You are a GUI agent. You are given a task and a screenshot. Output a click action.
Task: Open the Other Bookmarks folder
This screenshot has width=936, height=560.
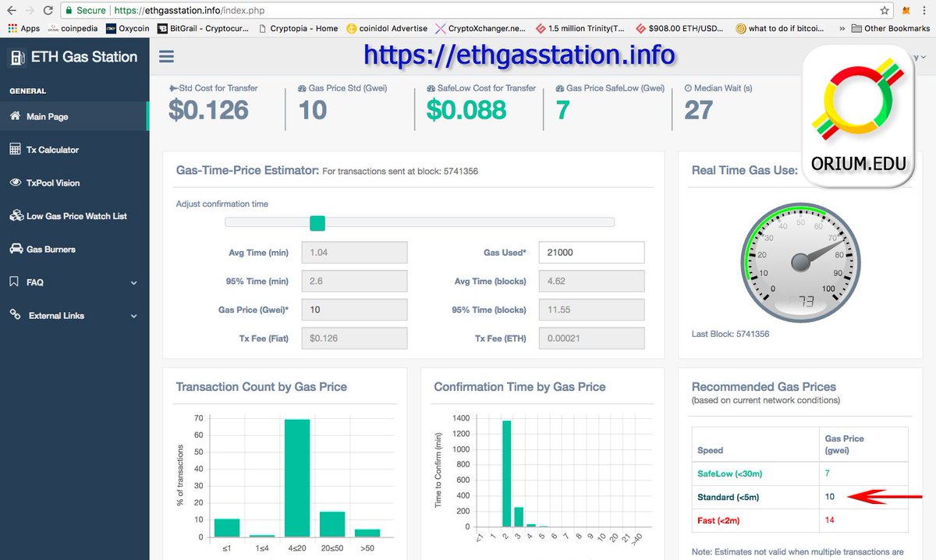891,29
